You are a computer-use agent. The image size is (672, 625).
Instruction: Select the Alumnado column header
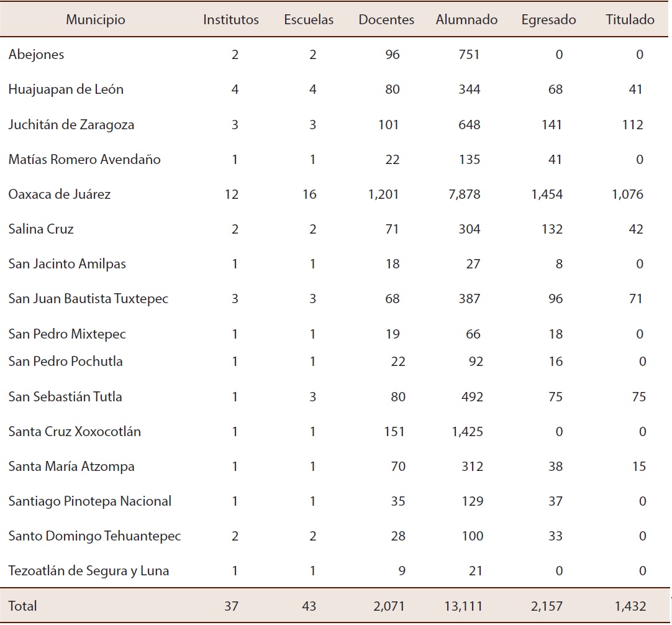tap(466, 19)
